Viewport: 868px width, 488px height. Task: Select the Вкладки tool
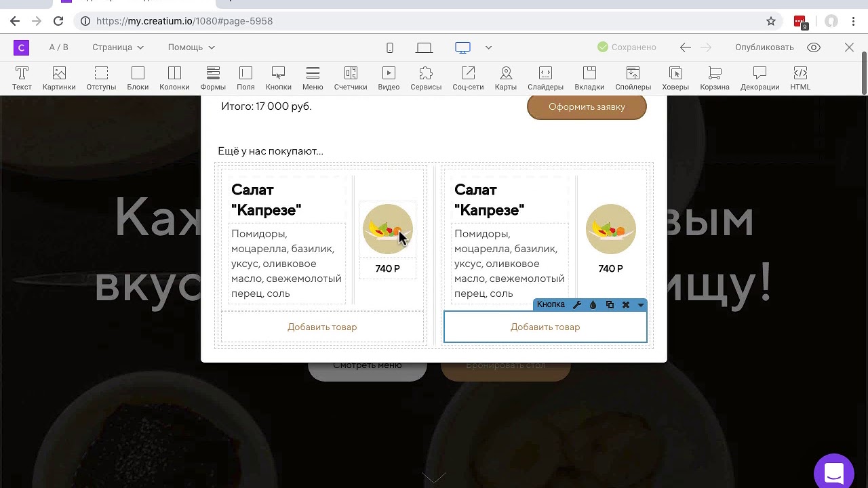pos(589,78)
